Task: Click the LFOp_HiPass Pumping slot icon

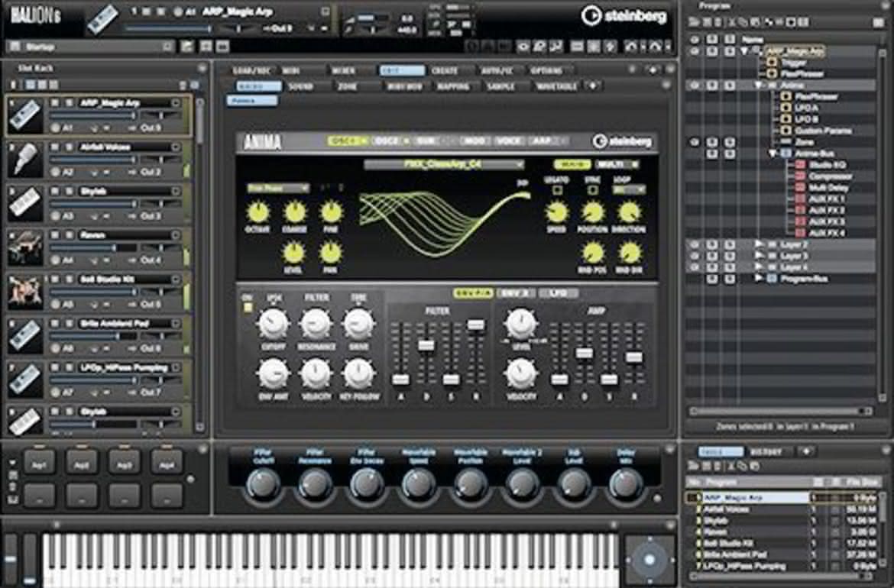Action: tap(25, 380)
